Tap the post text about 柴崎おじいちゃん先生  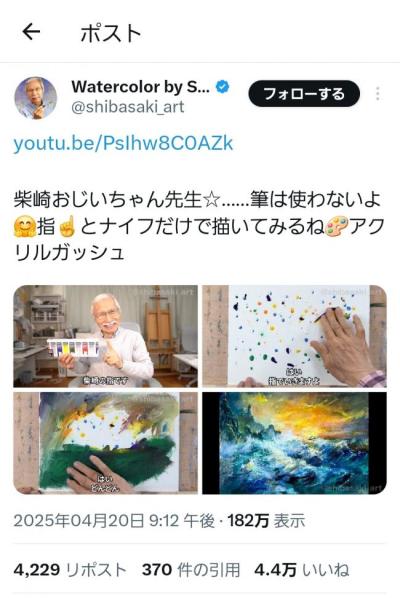pyautogui.click(x=199, y=226)
